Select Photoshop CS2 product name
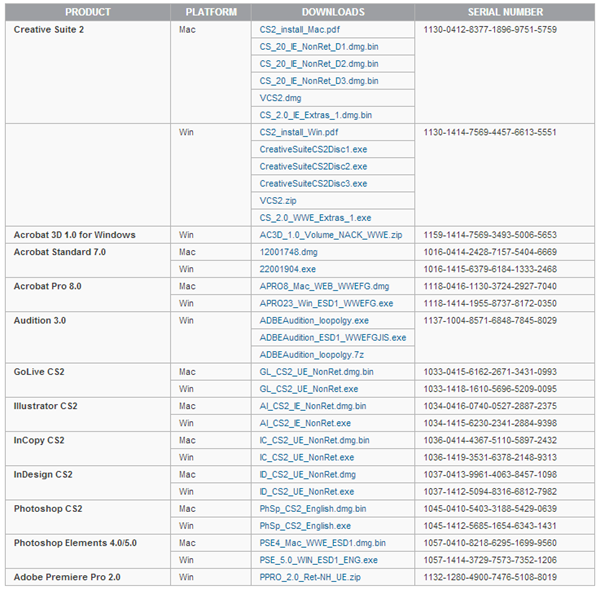The height and width of the screenshot is (590, 600). point(48,509)
